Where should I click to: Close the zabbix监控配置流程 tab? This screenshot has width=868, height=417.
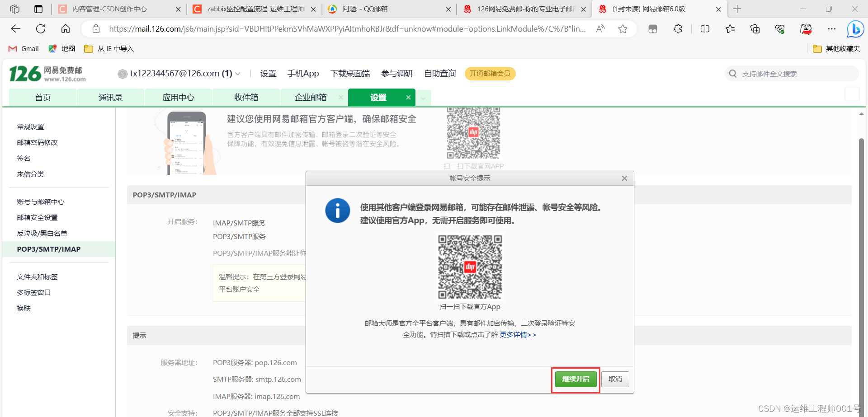tap(313, 9)
